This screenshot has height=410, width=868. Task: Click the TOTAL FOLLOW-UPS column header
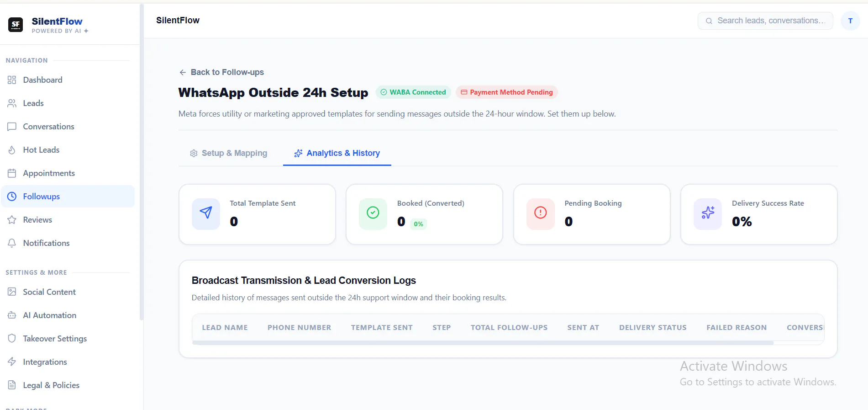point(509,328)
